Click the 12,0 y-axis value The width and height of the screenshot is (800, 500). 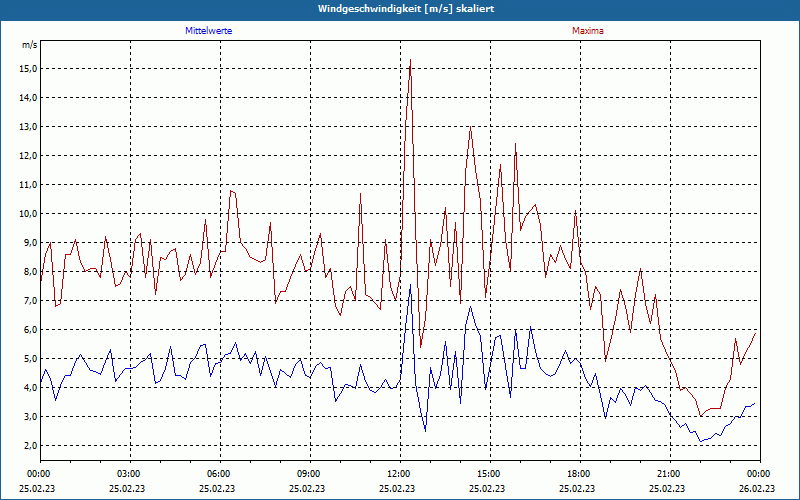(29, 156)
